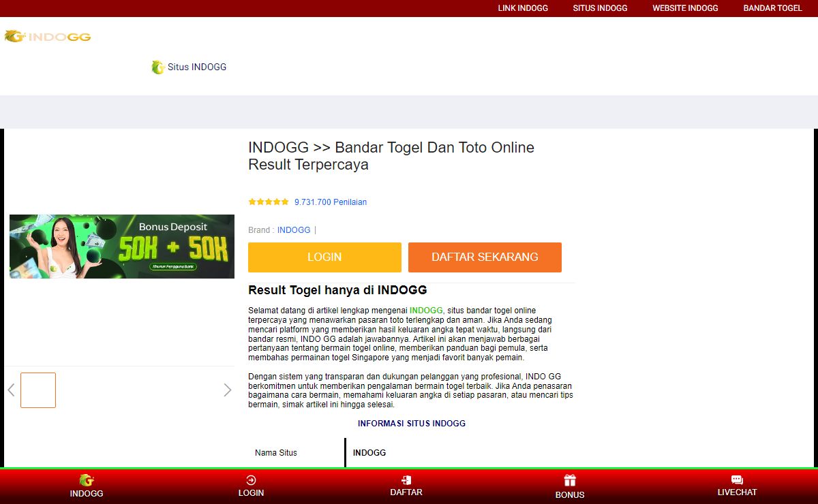
Task: Click the INDOGG value table cell
Action: point(461,453)
